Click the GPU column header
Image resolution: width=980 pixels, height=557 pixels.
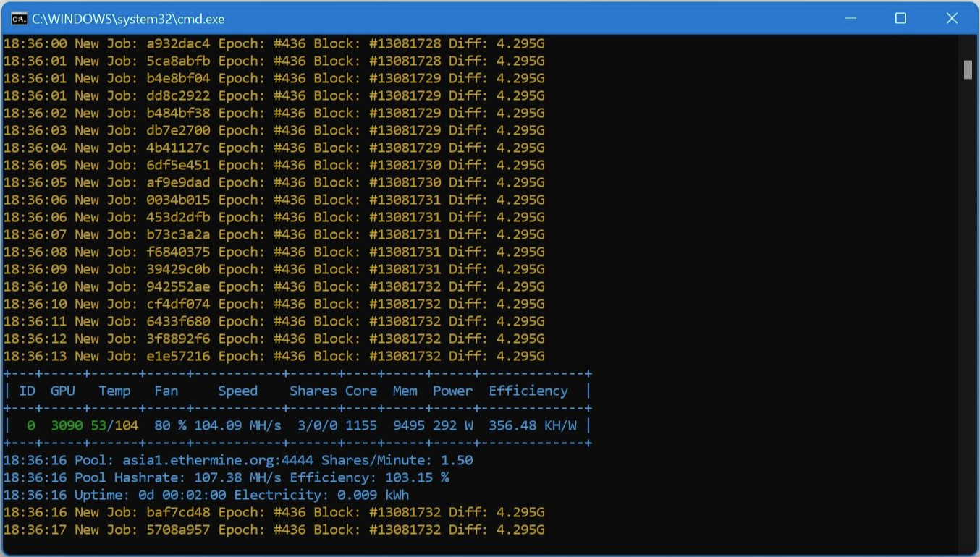tap(63, 391)
